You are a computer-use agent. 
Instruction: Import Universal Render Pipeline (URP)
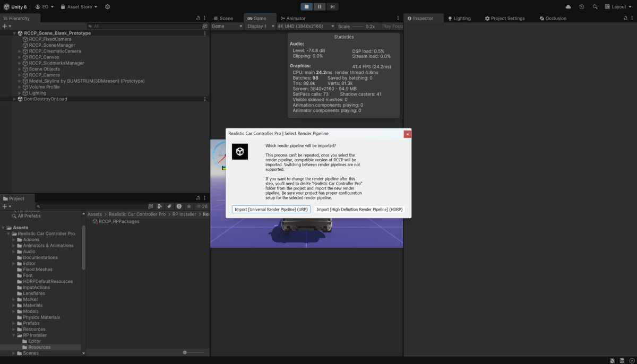click(271, 210)
